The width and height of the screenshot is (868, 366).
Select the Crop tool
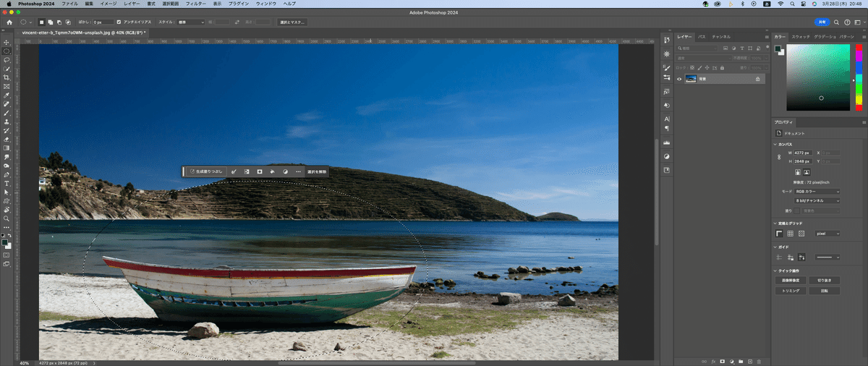(x=7, y=77)
